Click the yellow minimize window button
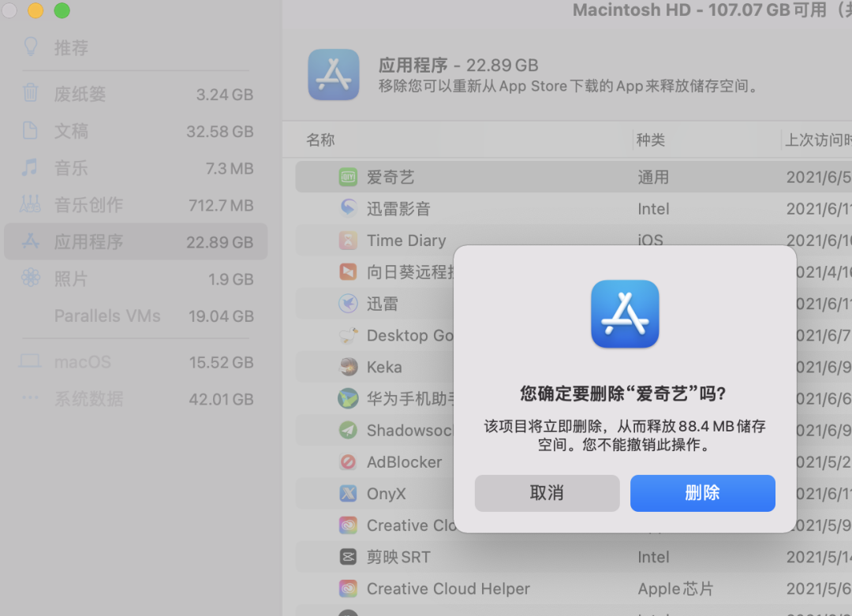 [35, 10]
